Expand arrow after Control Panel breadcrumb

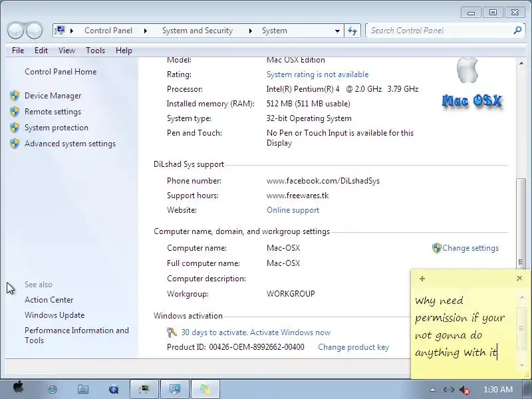(146, 31)
